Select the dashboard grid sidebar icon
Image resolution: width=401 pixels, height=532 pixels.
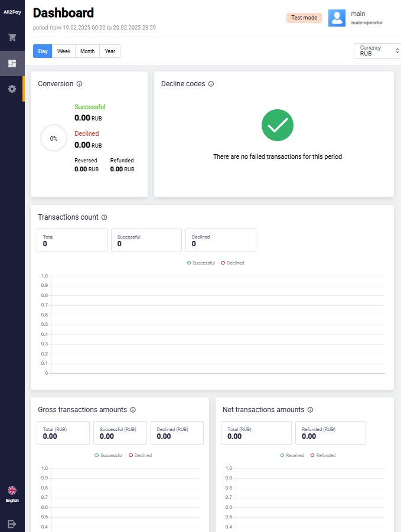(x=12, y=63)
